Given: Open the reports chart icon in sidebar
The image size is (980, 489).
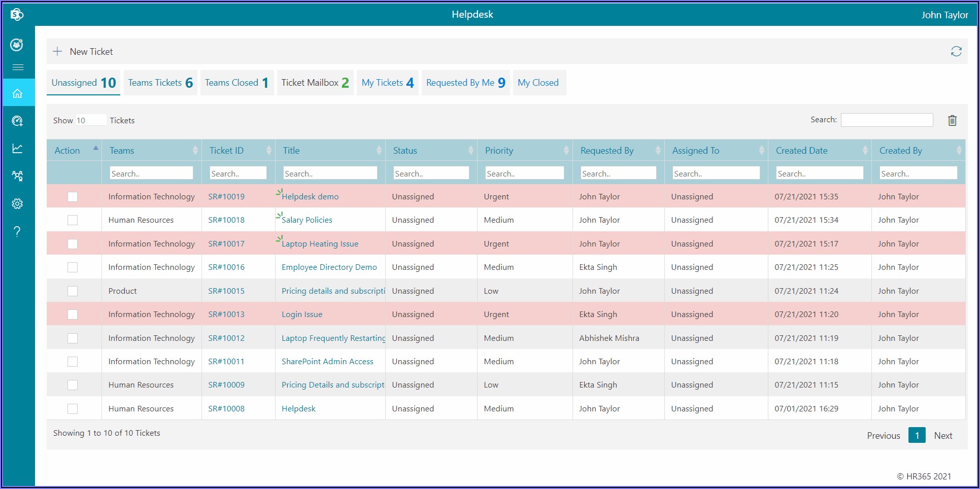Looking at the screenshot, I should [18, 148].
